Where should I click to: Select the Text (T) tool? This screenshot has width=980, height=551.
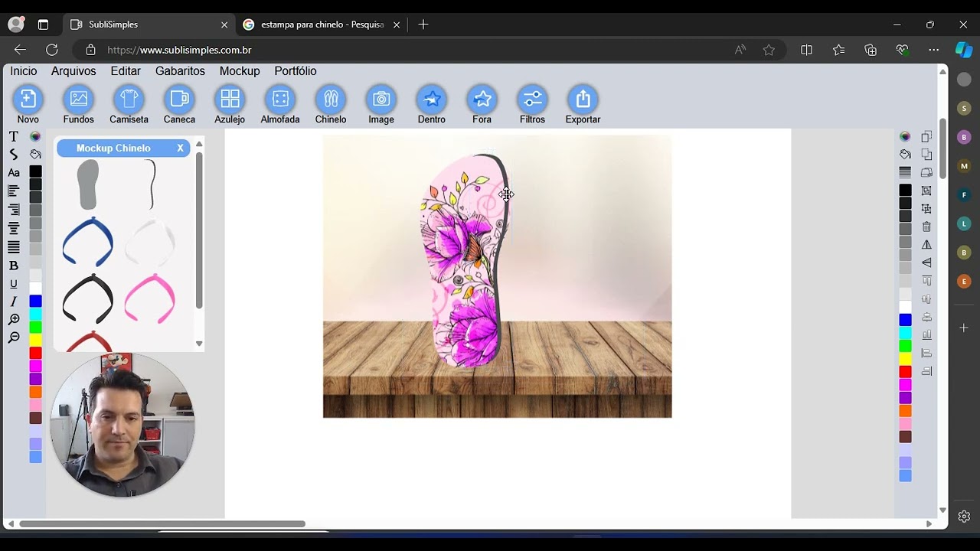(14, 136)
